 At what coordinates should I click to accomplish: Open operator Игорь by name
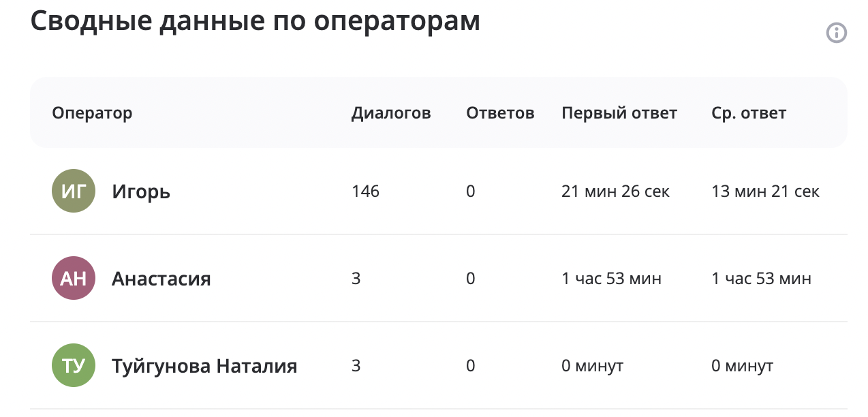tap(141, 192)
